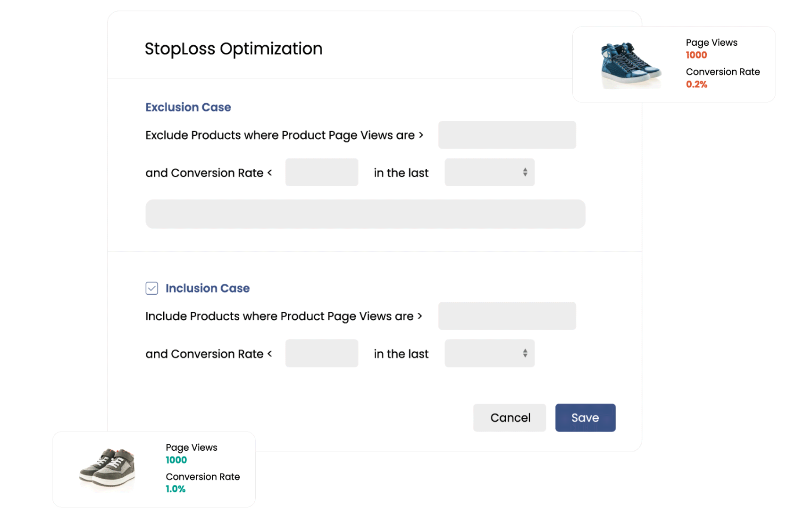Click the blue high-top sneaker image
Image resolution: width=812 pixels, height=531 pixels.
[630, 65]
